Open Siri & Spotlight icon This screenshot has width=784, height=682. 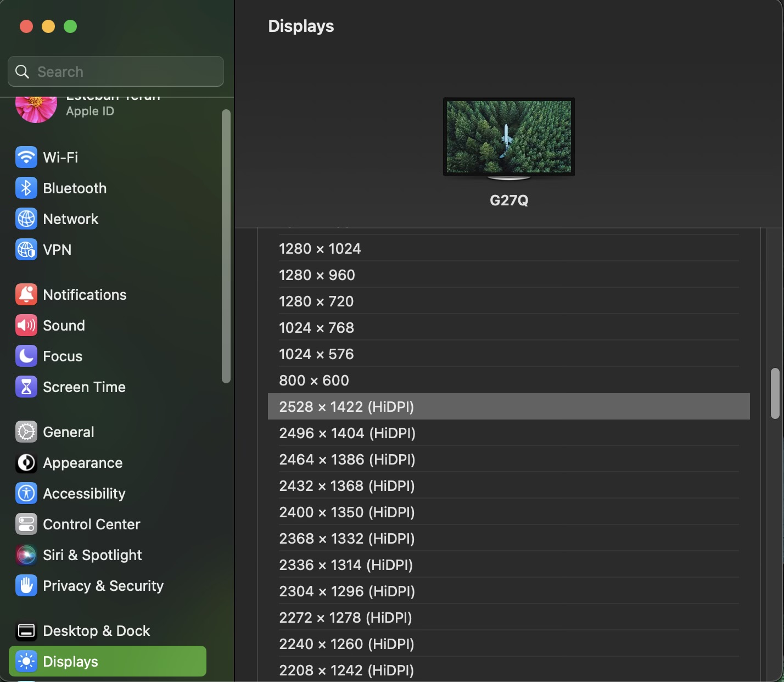26,555
